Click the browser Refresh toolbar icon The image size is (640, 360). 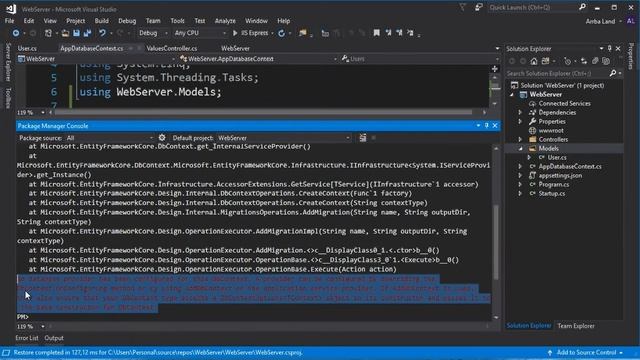click(281, 33)
